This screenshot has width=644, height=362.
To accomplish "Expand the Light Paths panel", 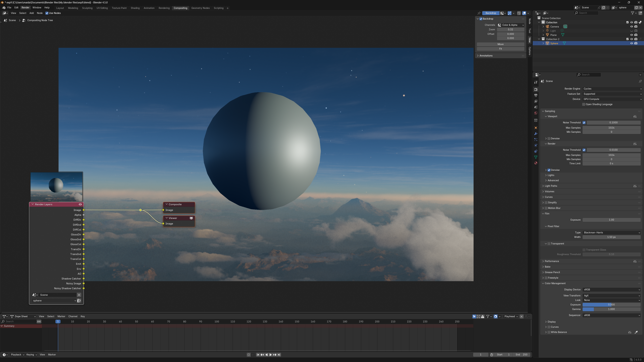I will coord(551,186).
